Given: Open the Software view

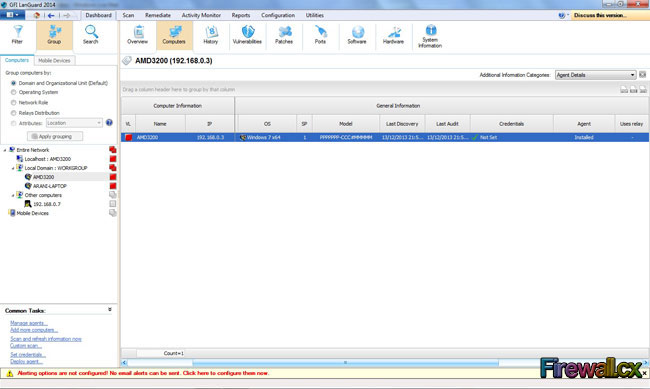Looking at the screenshot, I should [357, 35].
